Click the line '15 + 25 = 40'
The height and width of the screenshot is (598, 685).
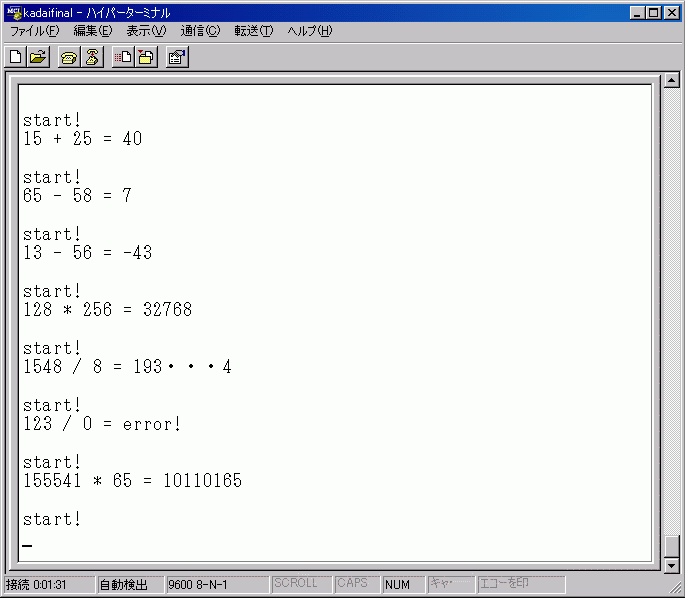coord(83,139)
